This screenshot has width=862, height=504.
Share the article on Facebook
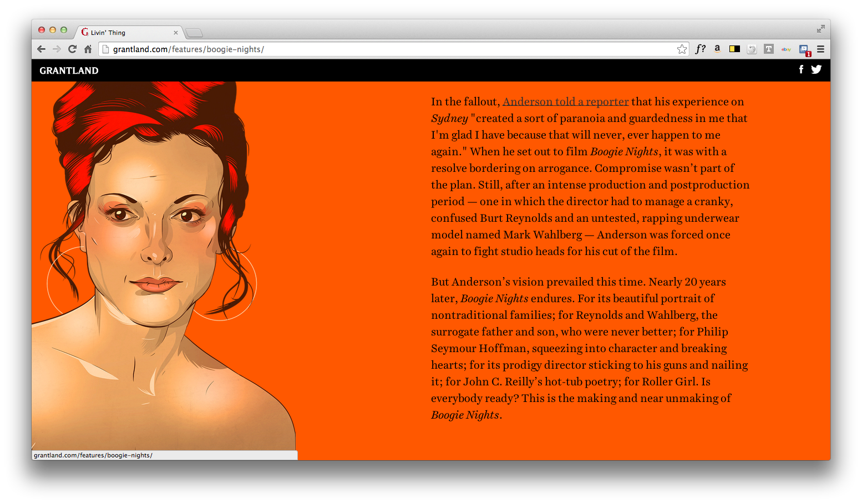[x=800, y=69]
